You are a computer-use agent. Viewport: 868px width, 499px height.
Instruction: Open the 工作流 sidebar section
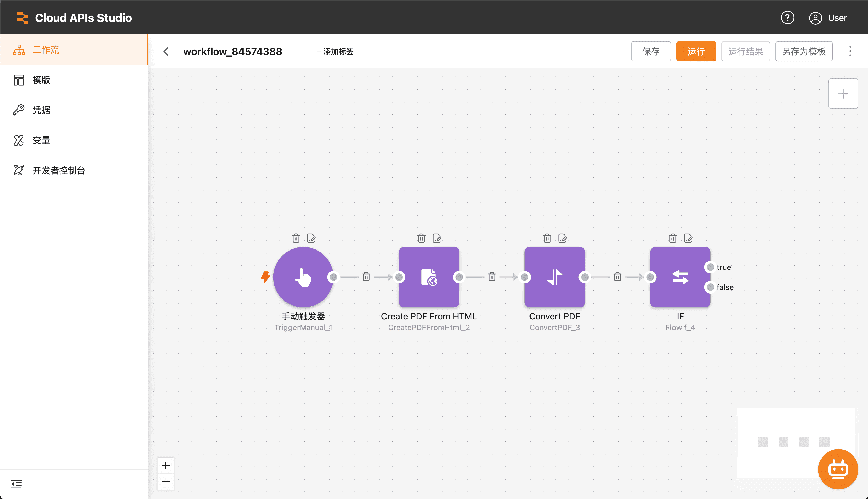tap(74, 50)
